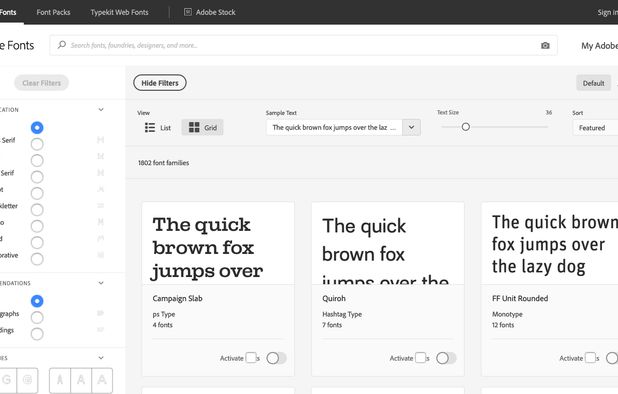Select the Decorative classification radio button

click(37, 259)
